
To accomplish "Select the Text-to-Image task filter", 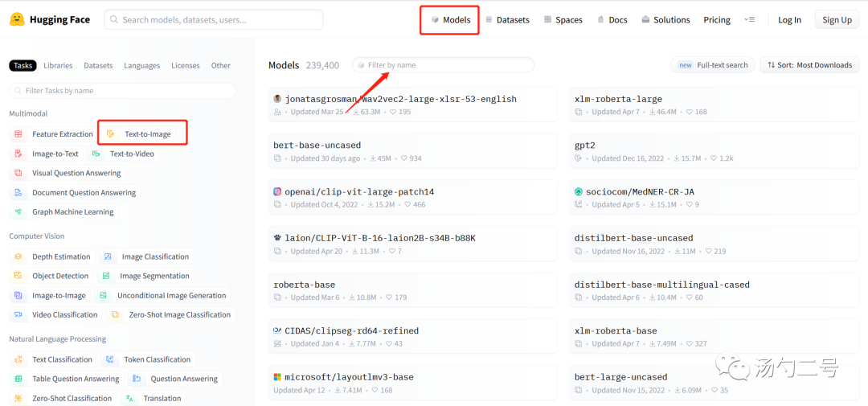I will tap(140, 134).
